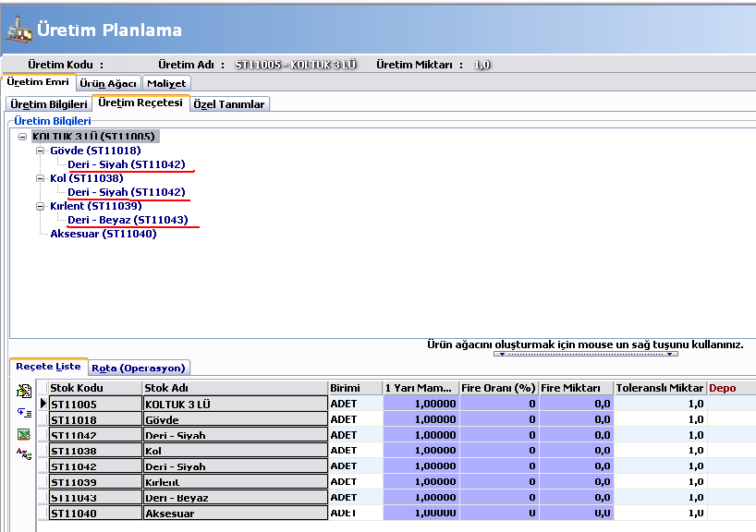The height and width of the screenshot is (532, 756).
Task: Click the ST11005 - KOLTUK 3 LÜ production name value
Action: pyautogui.click(x=296, y=65)
